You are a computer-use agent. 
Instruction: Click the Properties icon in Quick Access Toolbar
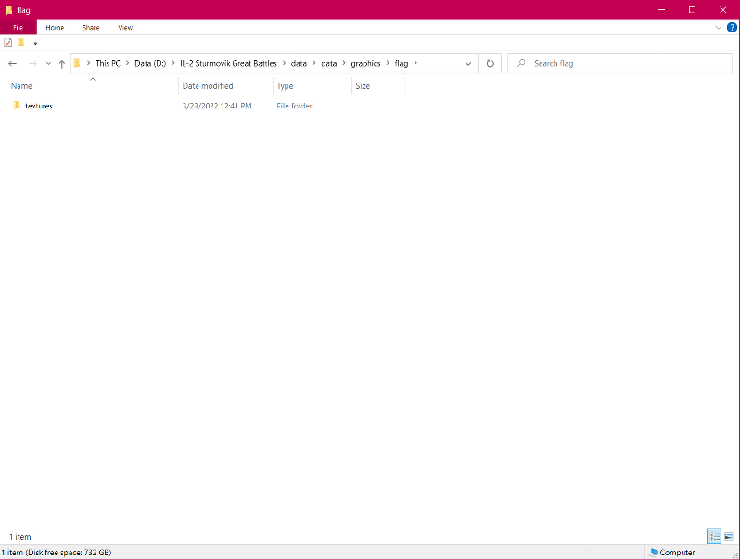tap(8, 43)
